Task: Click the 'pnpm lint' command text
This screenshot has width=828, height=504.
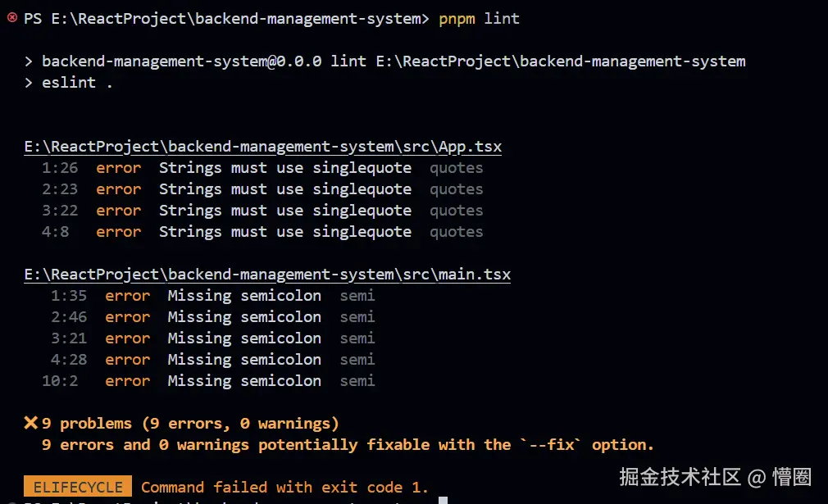Action: [x=479, y=19]
